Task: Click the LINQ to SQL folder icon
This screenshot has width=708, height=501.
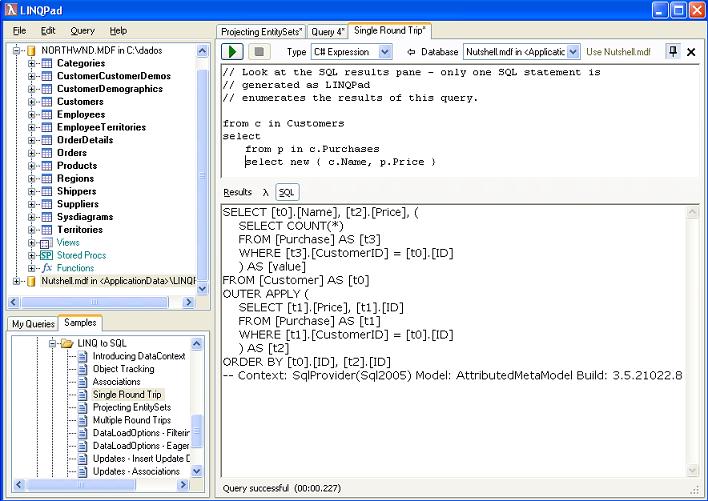Action: (67, 343)
